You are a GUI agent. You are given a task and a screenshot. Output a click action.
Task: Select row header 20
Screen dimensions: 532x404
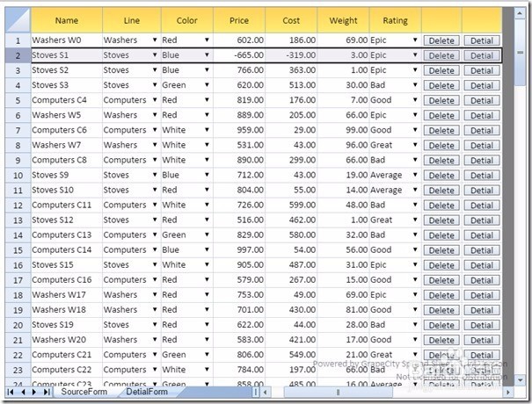pos(18,325)
